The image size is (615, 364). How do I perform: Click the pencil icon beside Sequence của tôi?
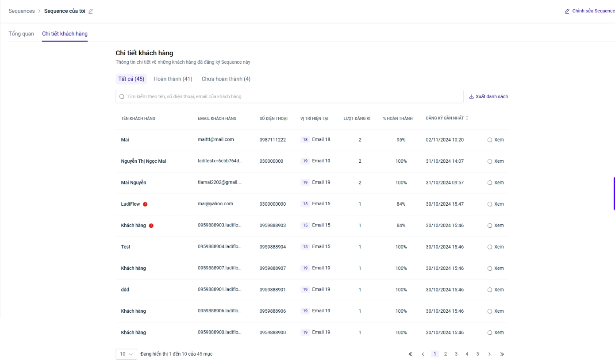pos(91,11)
